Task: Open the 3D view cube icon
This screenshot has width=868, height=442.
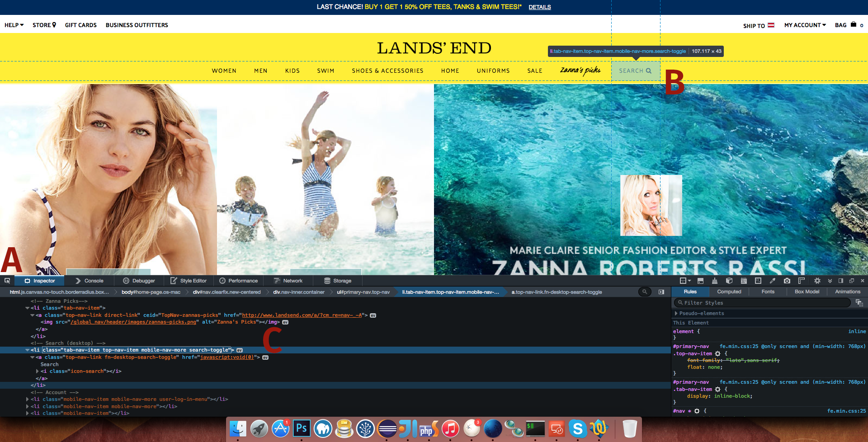Action: pyautogui.click(x=729, y=281)
